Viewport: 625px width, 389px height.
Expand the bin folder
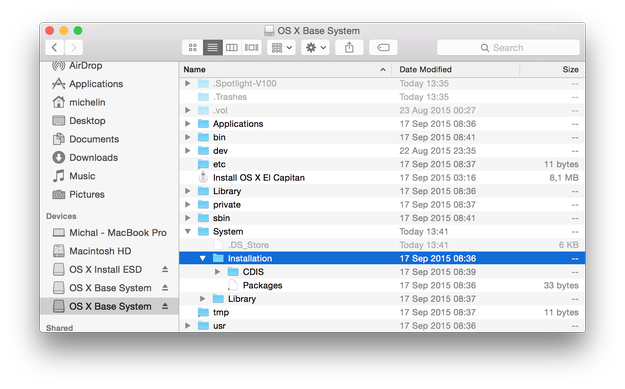188,137
